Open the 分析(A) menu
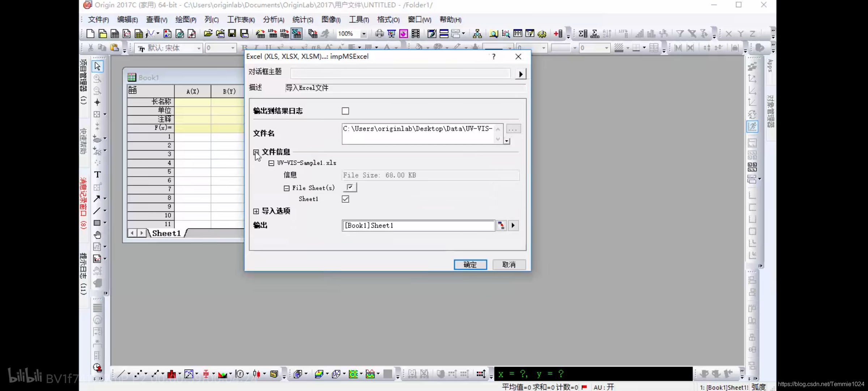This screenshot has width=868, height=391. 273,20
